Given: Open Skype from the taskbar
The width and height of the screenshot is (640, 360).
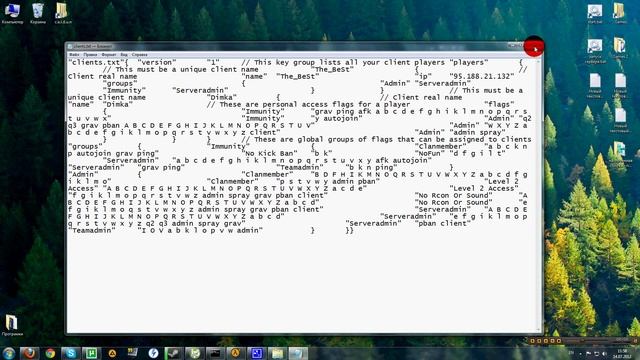Looking at the screenshot, I should pyautogui.click(x=71, y=353).
